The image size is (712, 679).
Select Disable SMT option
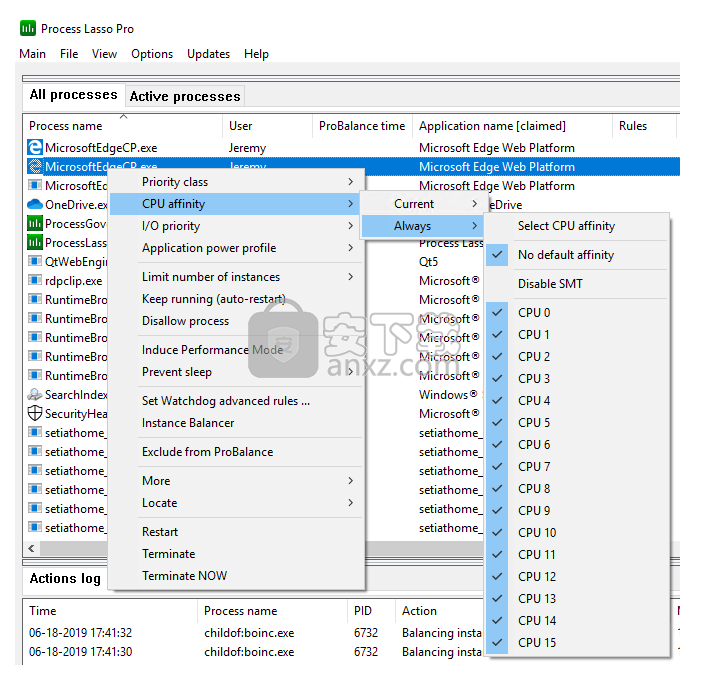click(x=577, y=284)
